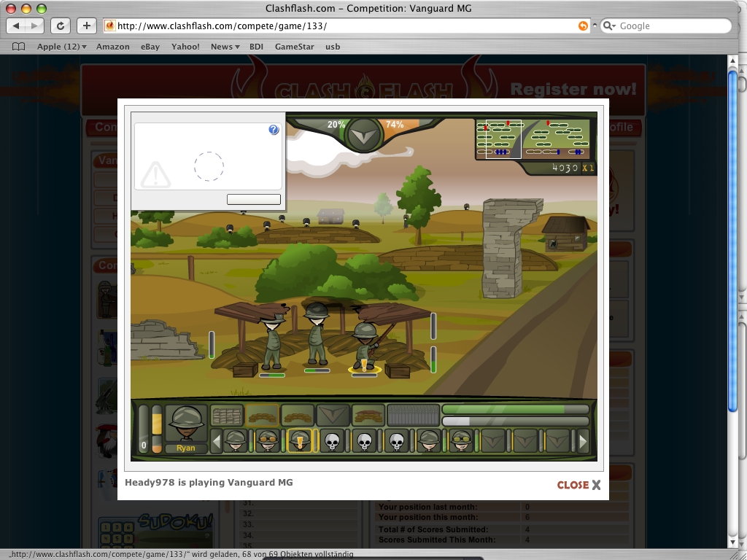Image resolution: width=747 pixels, height=560 pixels.
Task: Click the Vanguard emblem between 20% and 74%
Action: [x=365, y=134]
